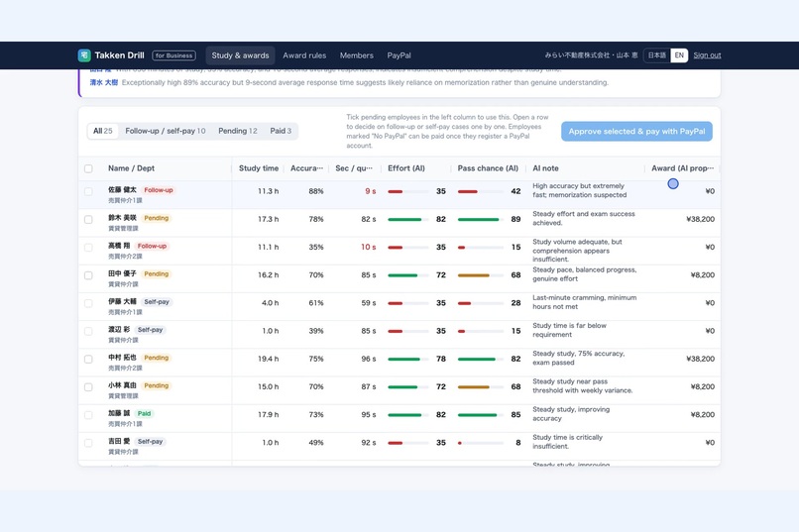This screenshot has height=532, width=799.
Task: Show the Pending 12 filter
Action: click(x=238, y=131)
